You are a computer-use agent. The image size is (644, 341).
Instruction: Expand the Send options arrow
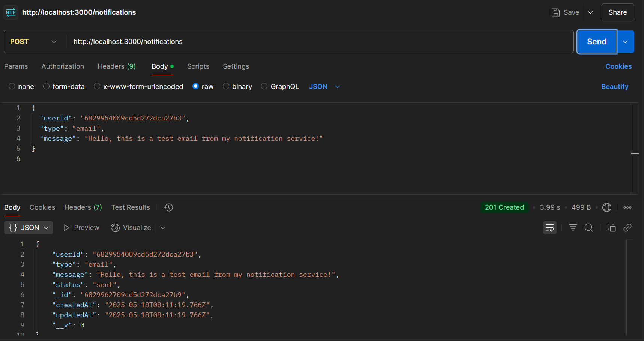click(x=625, y=42)
